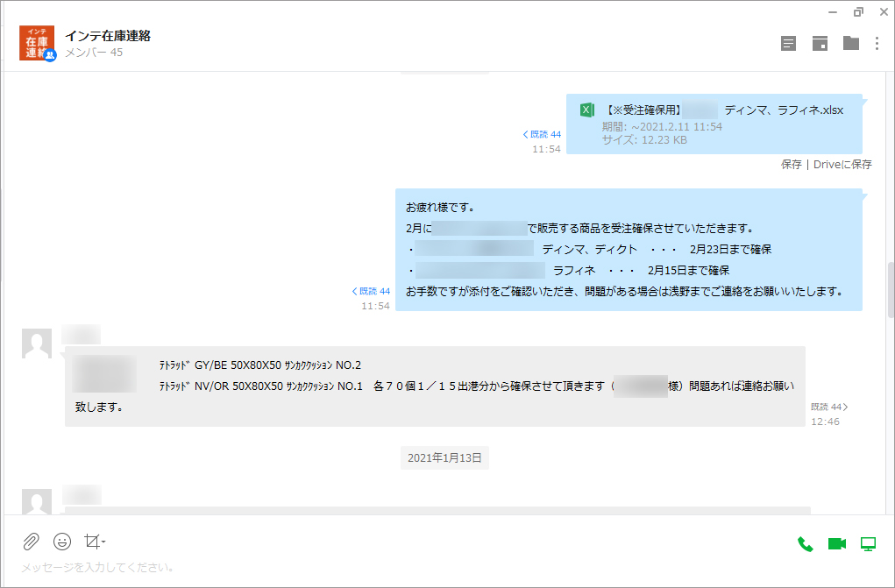Viewport: 895px width, 588px height.
Task: Start a video call with camera icon
Action: tap(836, 544)
